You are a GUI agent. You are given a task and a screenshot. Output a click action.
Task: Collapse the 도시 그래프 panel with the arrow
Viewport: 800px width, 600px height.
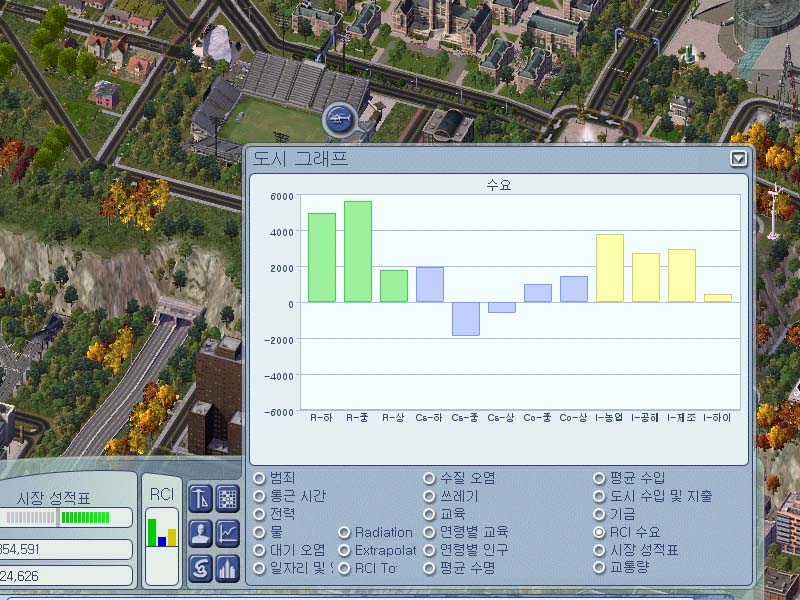[x=738, y=159]
